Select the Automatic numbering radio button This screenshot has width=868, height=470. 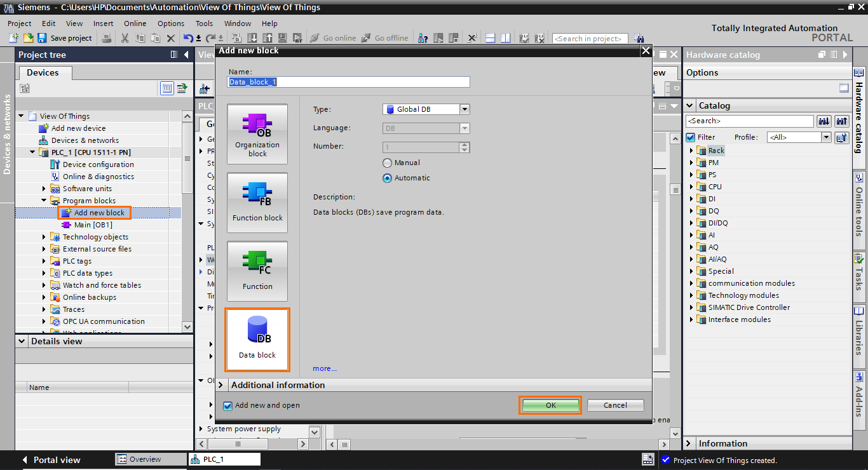387,178
